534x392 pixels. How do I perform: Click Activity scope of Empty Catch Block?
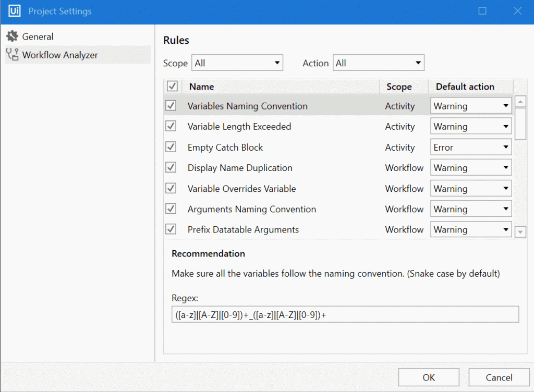pyautogui.click(x=400, y=148)
